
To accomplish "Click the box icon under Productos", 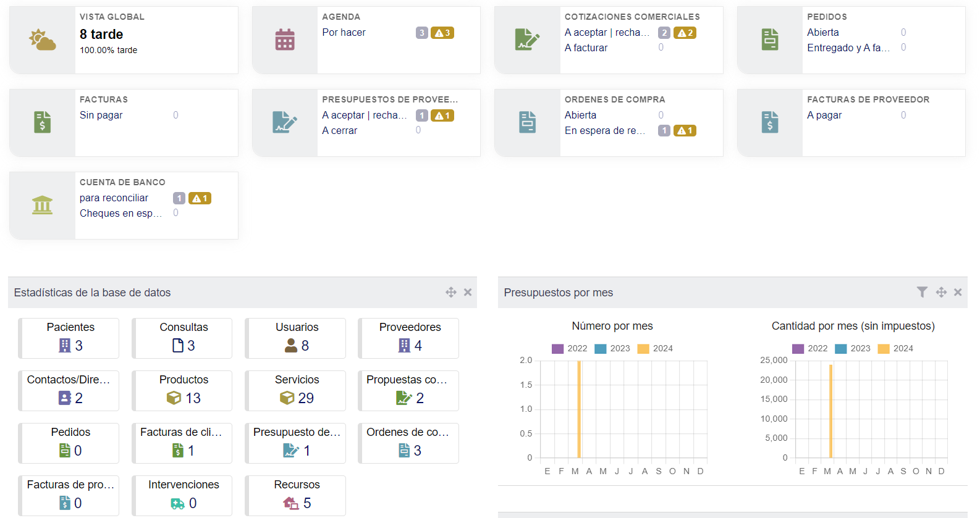I will tap(174, 398).
